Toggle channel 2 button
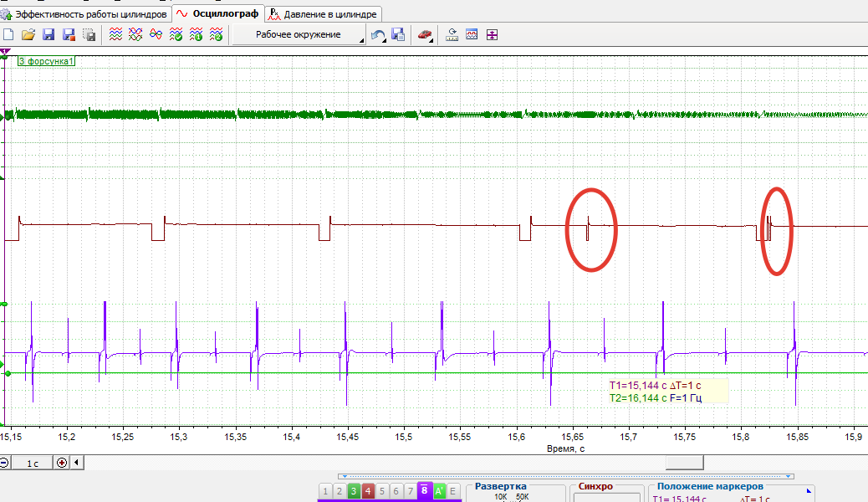 (x=340, y=491)
